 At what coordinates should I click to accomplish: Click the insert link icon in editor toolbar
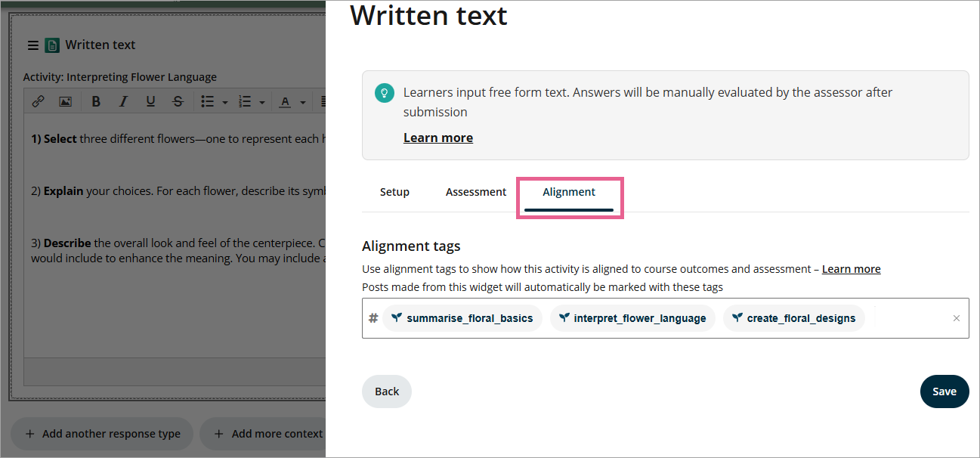click(x=38, y=101)
